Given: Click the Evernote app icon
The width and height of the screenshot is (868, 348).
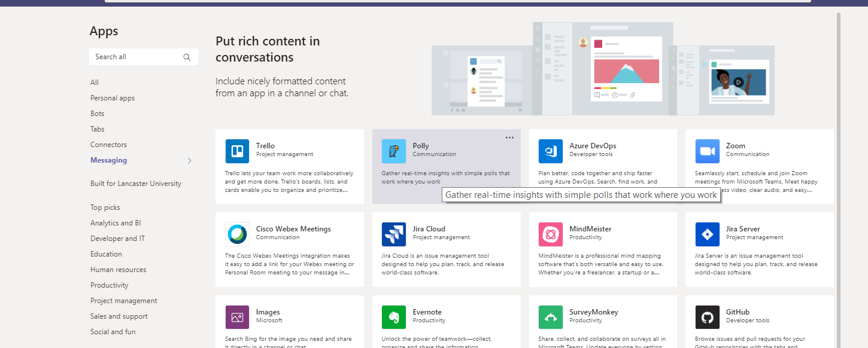Looking at the screenshot, I should coord(394,318).
